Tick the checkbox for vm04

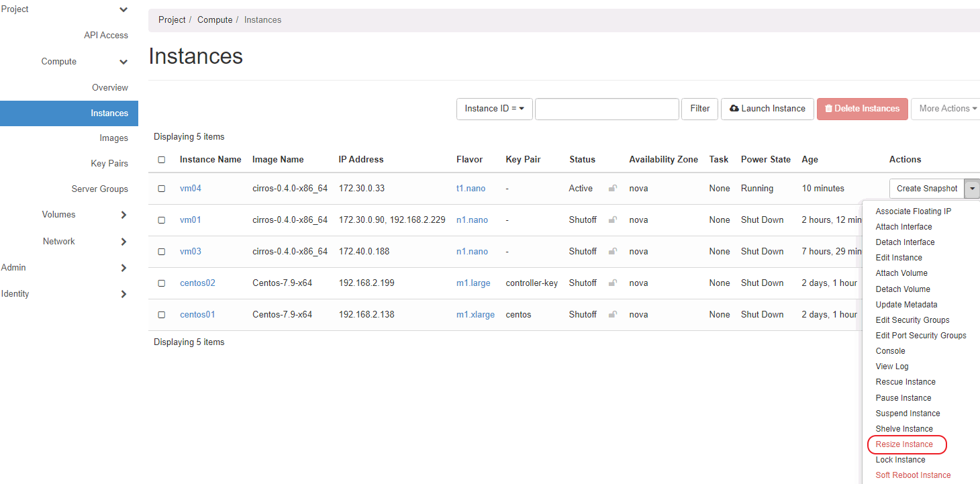click(161, 189)
